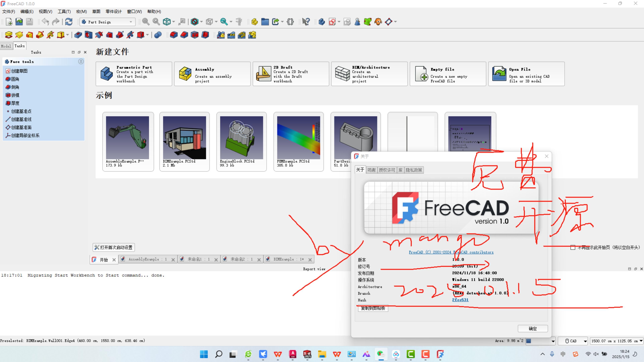Click the Open document toolbar icon
This screenshot has width=644, height=362.
(x=19, y=22)
